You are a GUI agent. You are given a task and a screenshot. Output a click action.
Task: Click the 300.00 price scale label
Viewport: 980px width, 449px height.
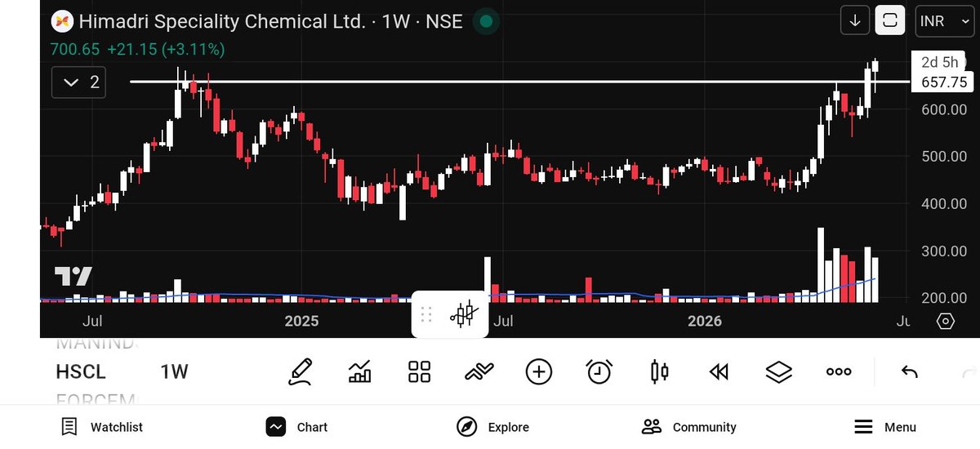[944, 251]
